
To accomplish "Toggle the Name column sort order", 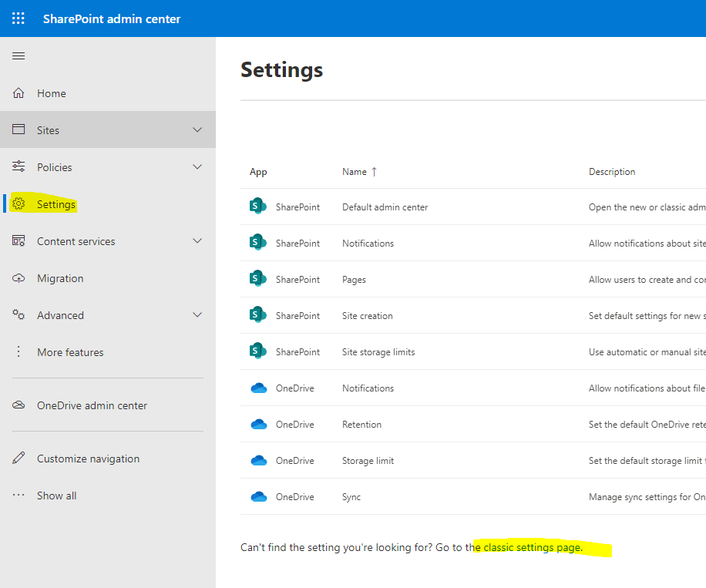I will pos(358,171).
